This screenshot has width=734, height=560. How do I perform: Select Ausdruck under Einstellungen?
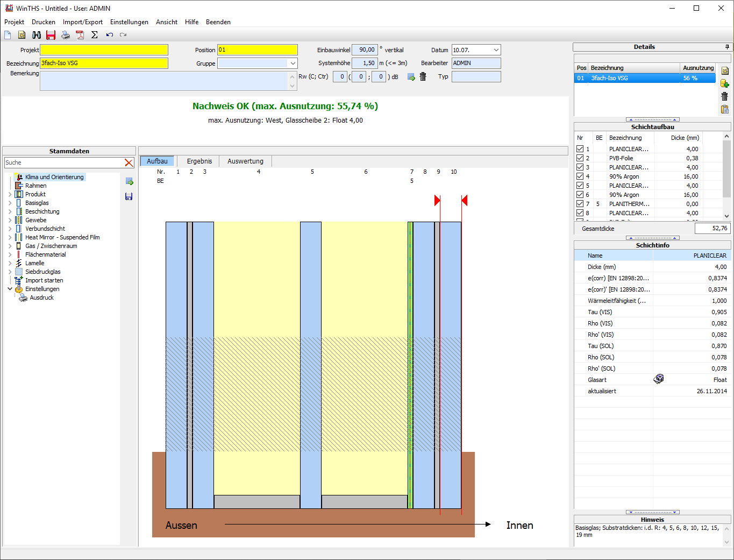click(42, 297)
